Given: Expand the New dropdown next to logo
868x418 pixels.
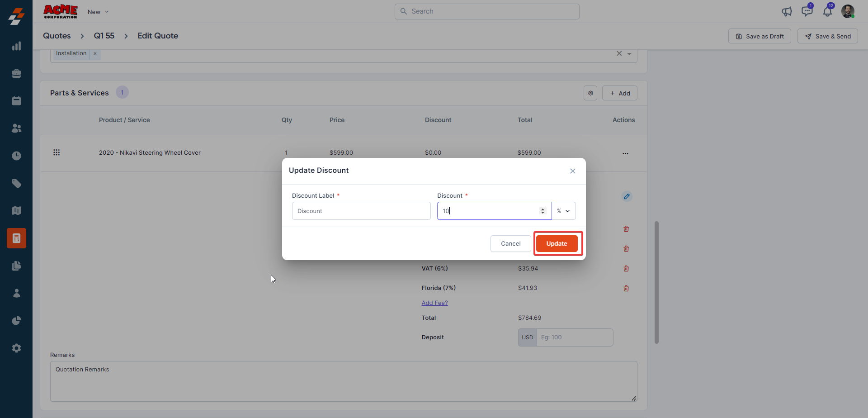Looking at the screenshot, I should (x=98, y=12).
